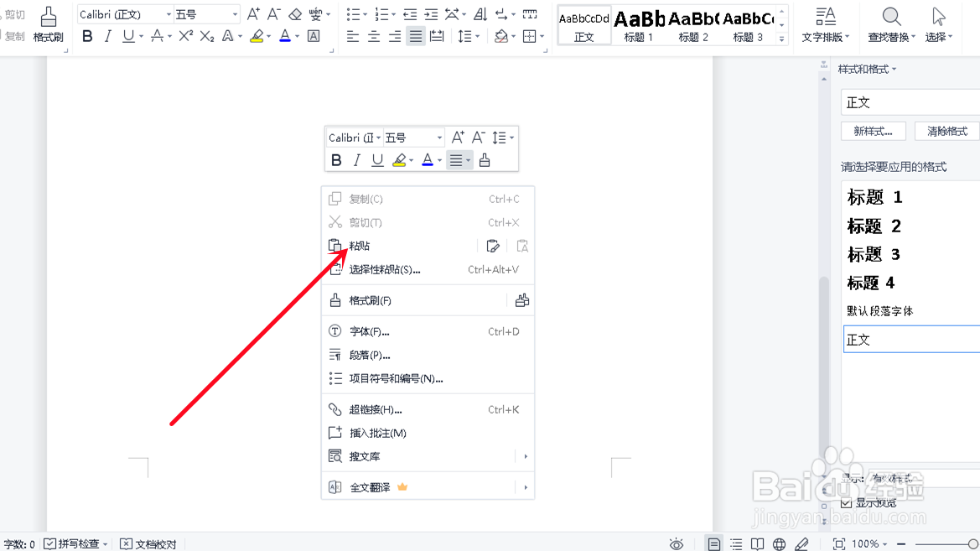Align text right in ribbon
This screenshot has height=551, width=980.
pos(395,36)
